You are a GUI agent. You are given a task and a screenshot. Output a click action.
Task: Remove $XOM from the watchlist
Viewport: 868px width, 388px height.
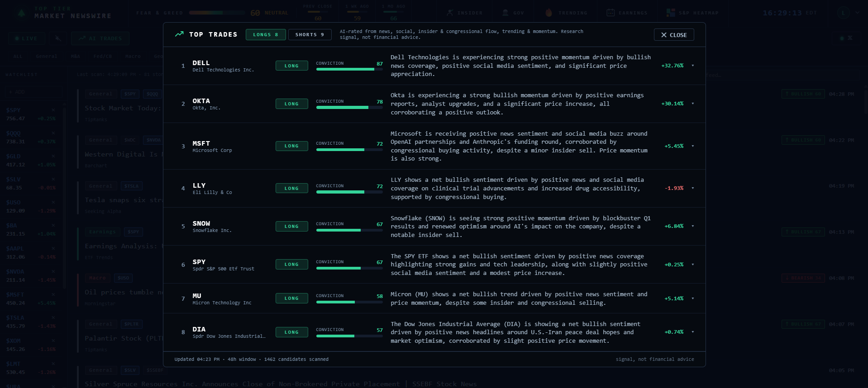(53, 341)
